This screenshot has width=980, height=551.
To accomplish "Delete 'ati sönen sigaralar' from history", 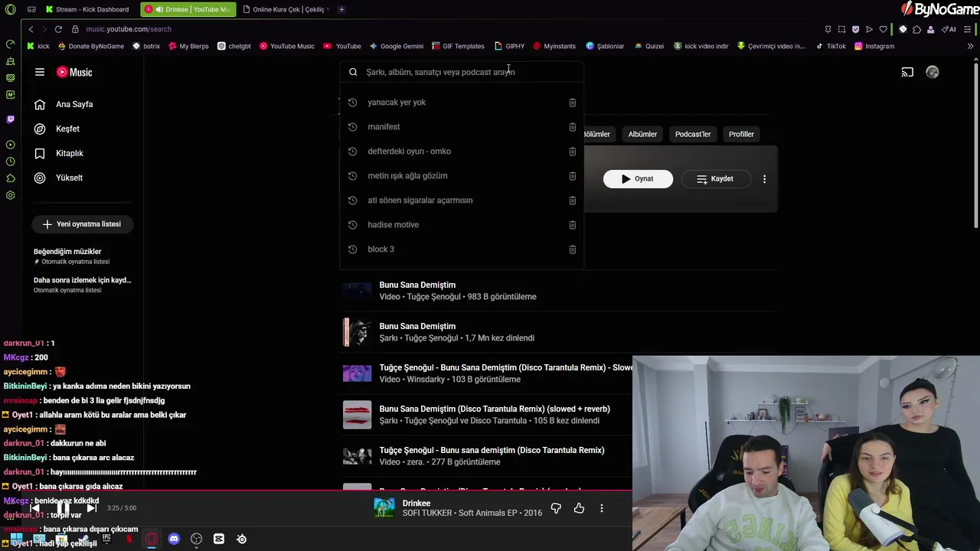I will [572, 201].
